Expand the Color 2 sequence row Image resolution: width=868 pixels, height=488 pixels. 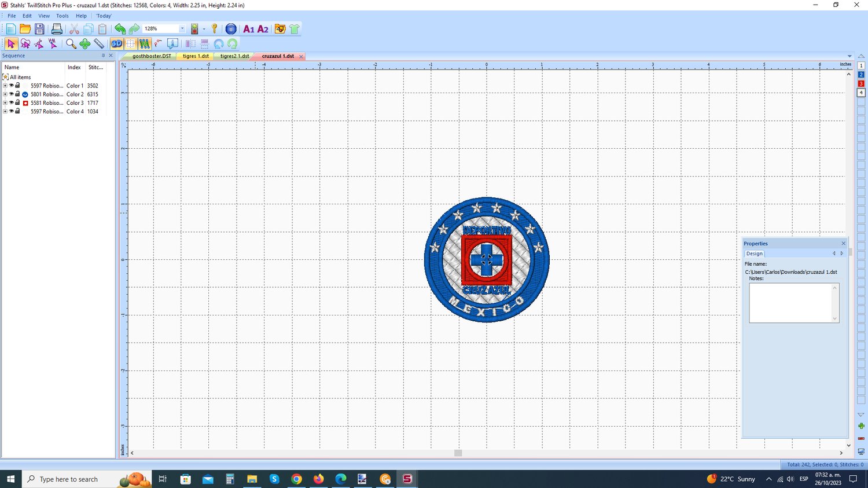pyautogui.click(x=5, y=94)
